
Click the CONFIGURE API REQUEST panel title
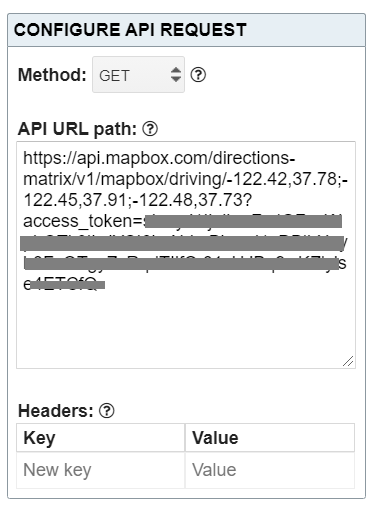click(x=130, y=30)
